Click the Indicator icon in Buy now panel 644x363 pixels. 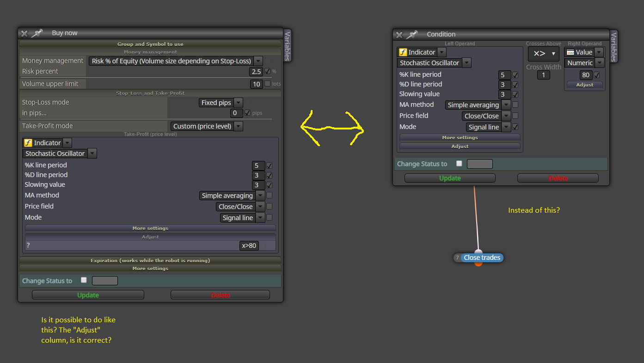(x=28, y=143)
